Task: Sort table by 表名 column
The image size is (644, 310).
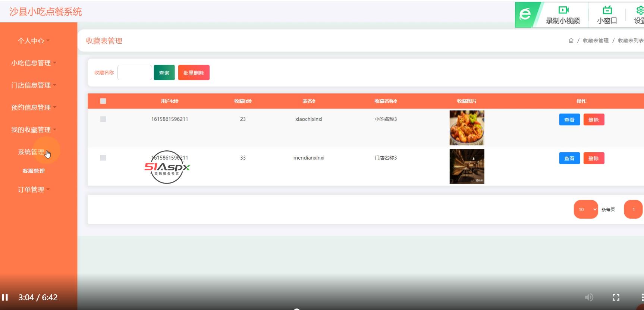Action: [x=309, y=101]
